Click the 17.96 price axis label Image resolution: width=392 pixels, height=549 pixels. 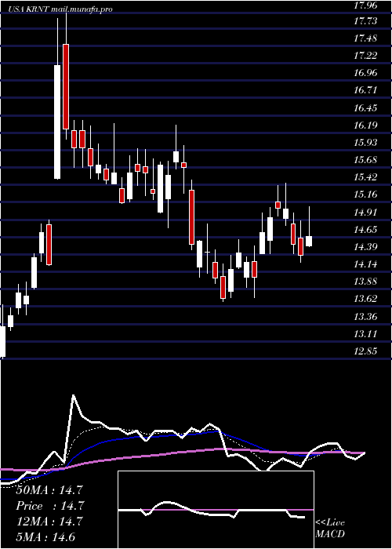coord(365,5)
